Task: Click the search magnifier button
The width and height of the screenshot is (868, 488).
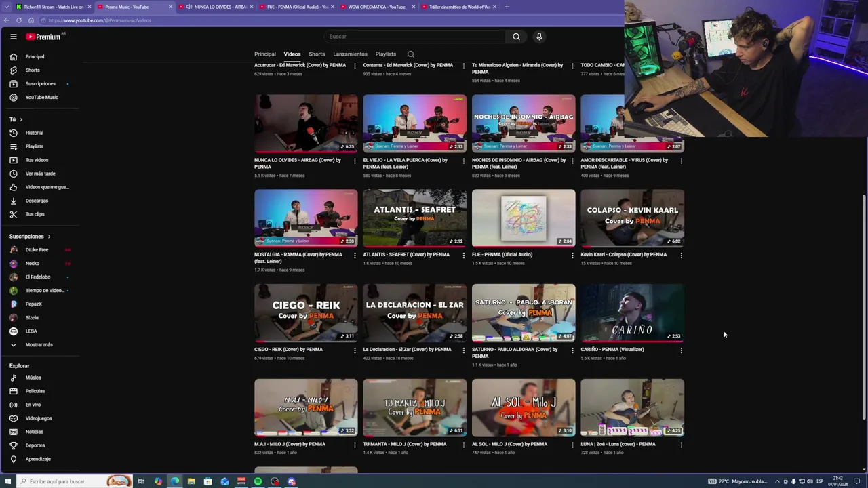Action: point(516,37)
